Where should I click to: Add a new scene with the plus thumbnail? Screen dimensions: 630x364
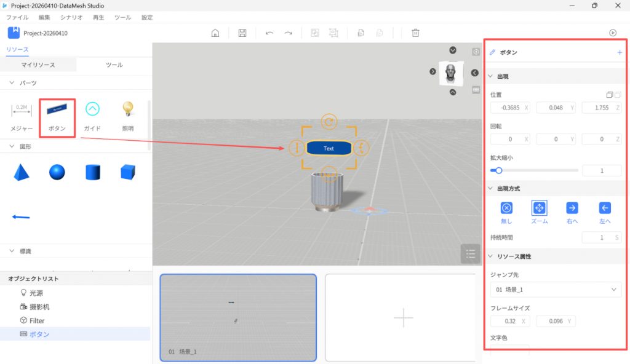[403, 317]
